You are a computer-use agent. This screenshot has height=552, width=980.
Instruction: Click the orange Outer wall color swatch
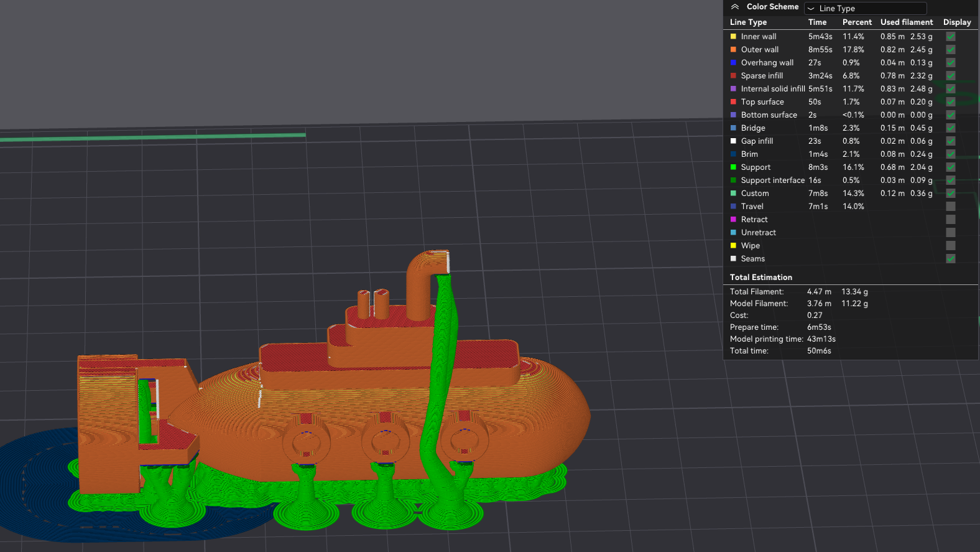(733, 50)
